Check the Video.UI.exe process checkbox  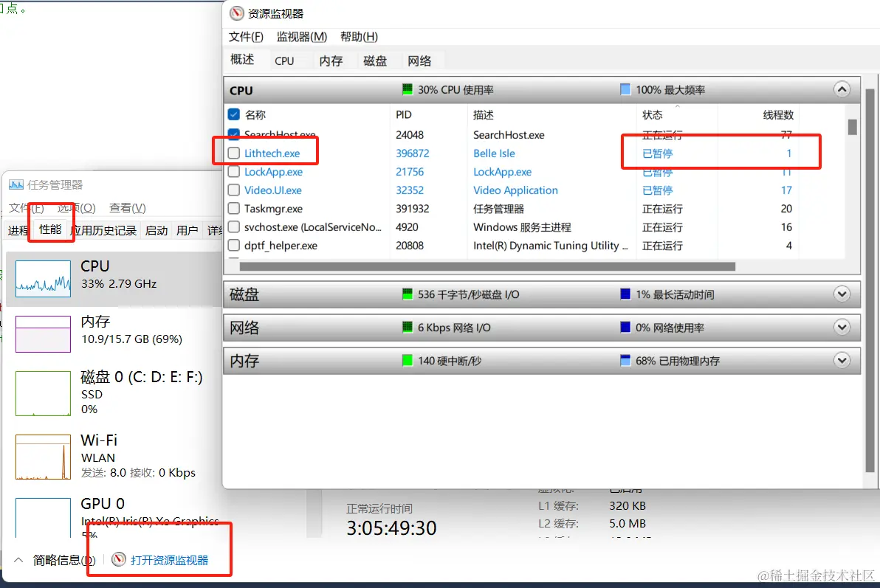click(234, 190)
